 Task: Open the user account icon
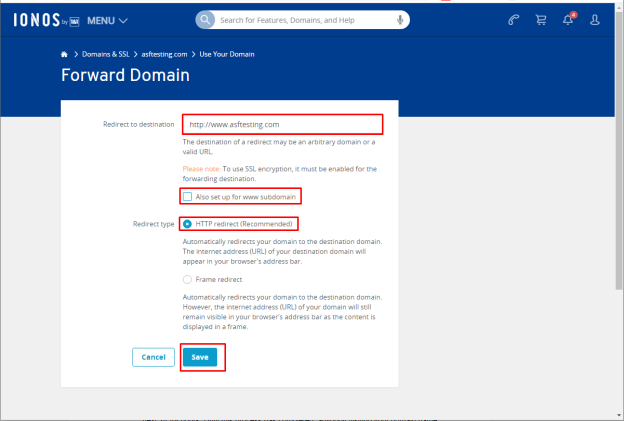coord(595,20)
